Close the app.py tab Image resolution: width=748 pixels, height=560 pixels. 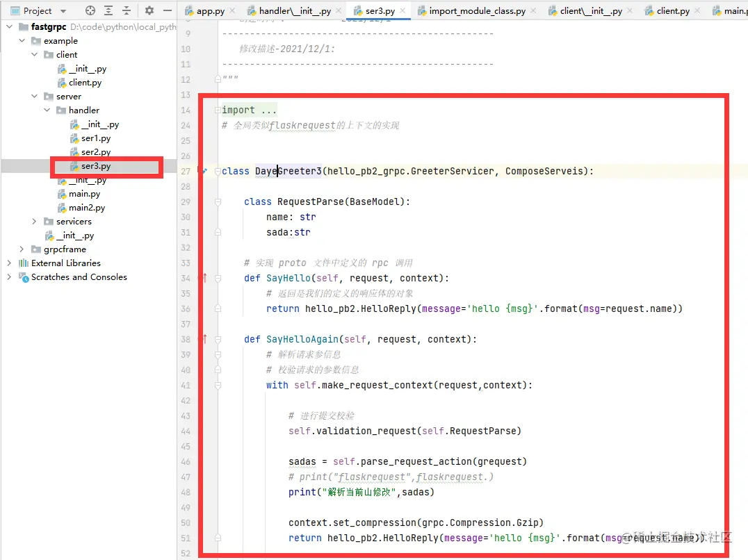pos(232,10)
